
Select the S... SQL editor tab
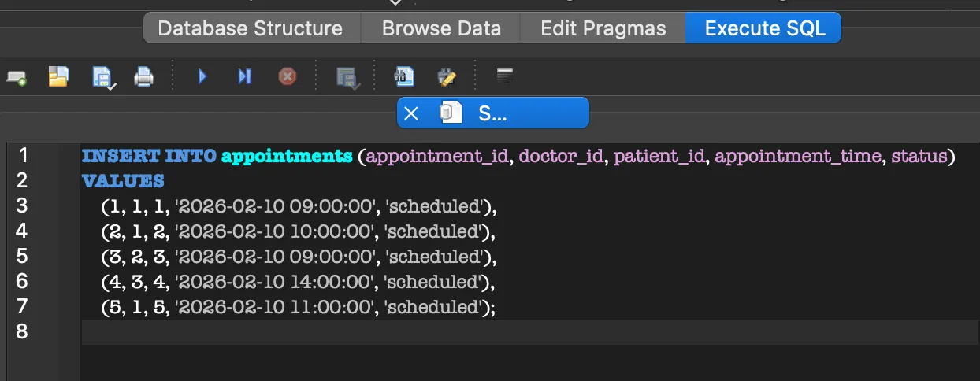[492, 113]
